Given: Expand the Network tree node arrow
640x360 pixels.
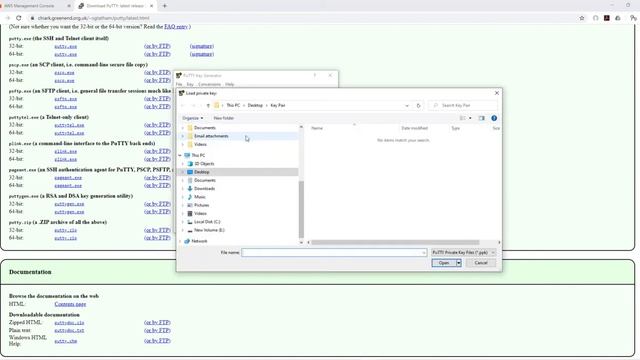Looking at the screenshot, I should (180, 241).
